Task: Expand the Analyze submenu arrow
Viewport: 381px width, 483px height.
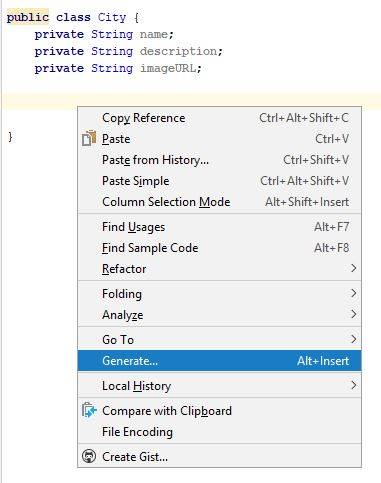Action: [x=353, y=314]
